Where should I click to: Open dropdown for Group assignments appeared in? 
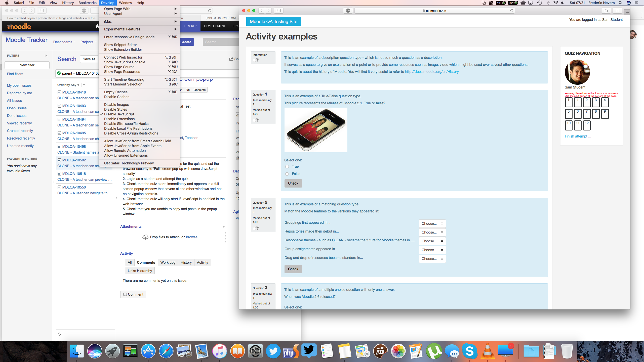tap(432, 250)
